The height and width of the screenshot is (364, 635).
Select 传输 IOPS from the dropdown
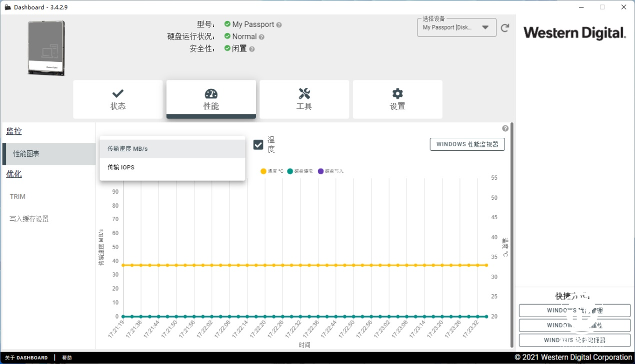point(172,167)
